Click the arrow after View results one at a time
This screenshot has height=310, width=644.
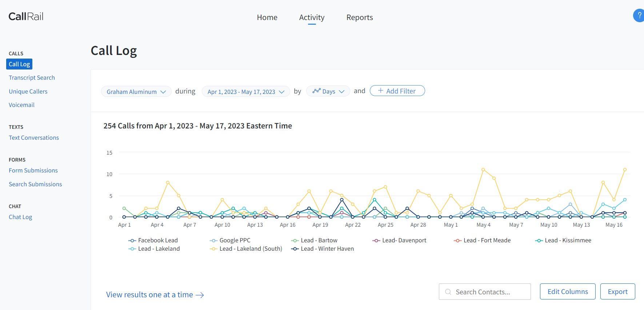point(200,295)
